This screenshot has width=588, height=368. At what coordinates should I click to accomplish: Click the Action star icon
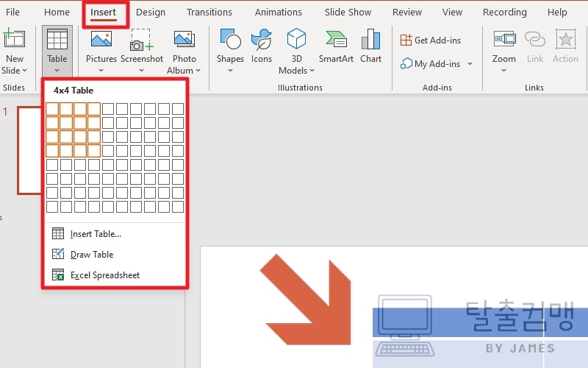tap(565, 40)
